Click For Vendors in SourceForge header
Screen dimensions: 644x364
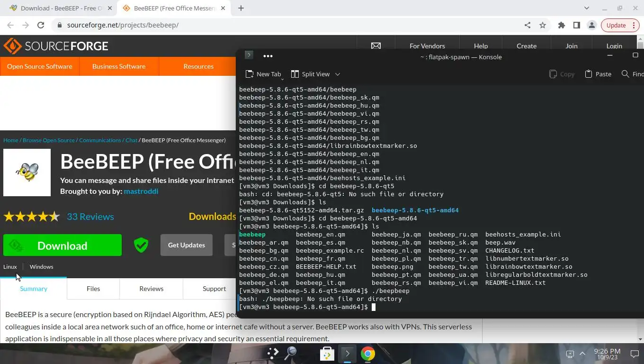coord(427,46)
